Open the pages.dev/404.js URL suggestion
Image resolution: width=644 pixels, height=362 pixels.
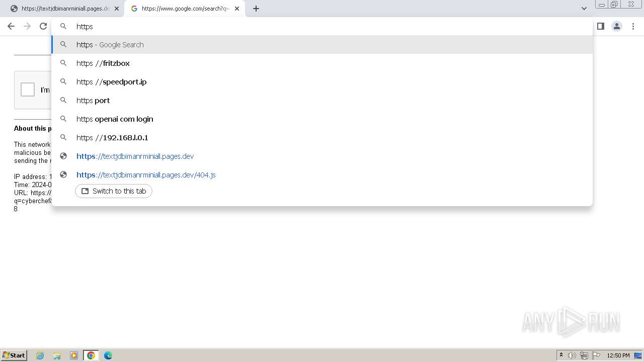coord(322,175)
